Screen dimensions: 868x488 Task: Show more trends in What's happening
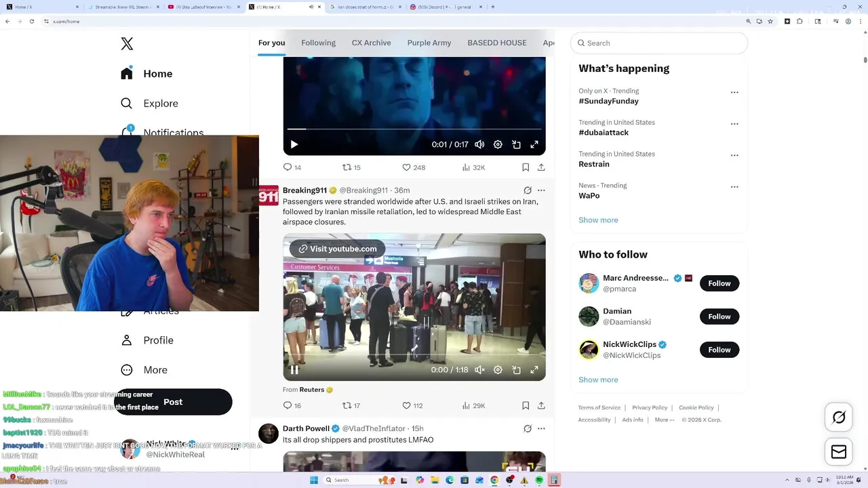598,220
